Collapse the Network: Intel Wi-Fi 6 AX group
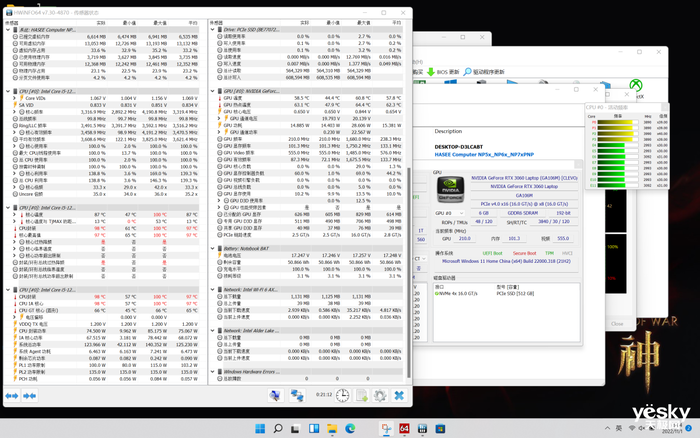Viewport: 700px width, 438px height. point(212,289)
